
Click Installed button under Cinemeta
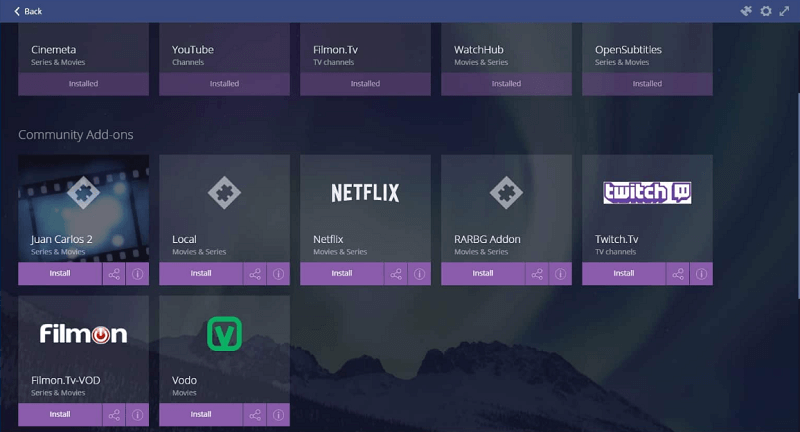[x=84, y=84]
